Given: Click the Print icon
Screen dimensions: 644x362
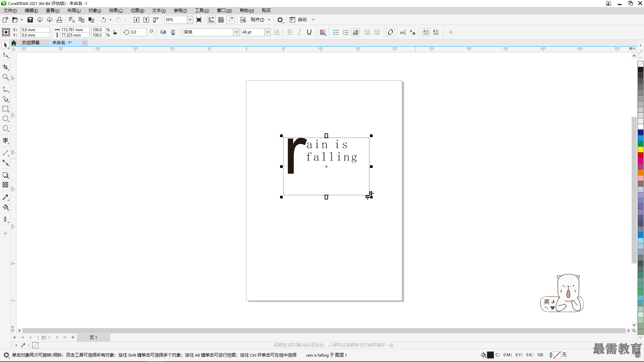Looking at the screenshot, I should [x=59, y=20].
